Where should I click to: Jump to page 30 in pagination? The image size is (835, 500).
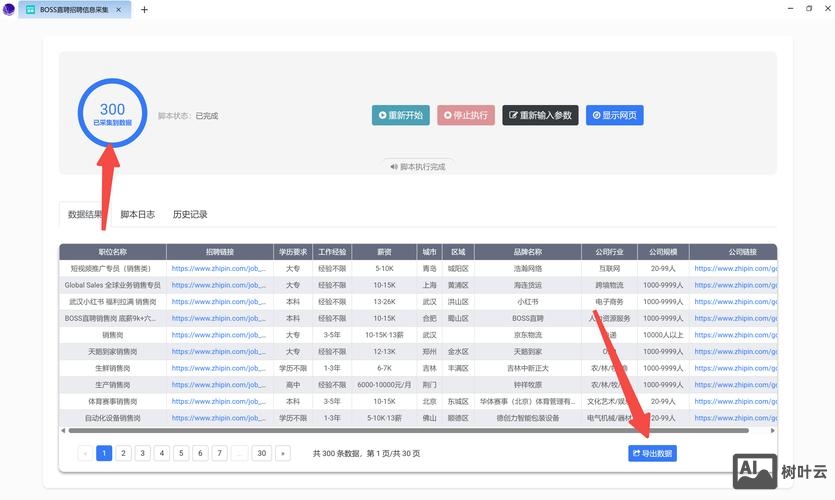(x=262, y=453)
